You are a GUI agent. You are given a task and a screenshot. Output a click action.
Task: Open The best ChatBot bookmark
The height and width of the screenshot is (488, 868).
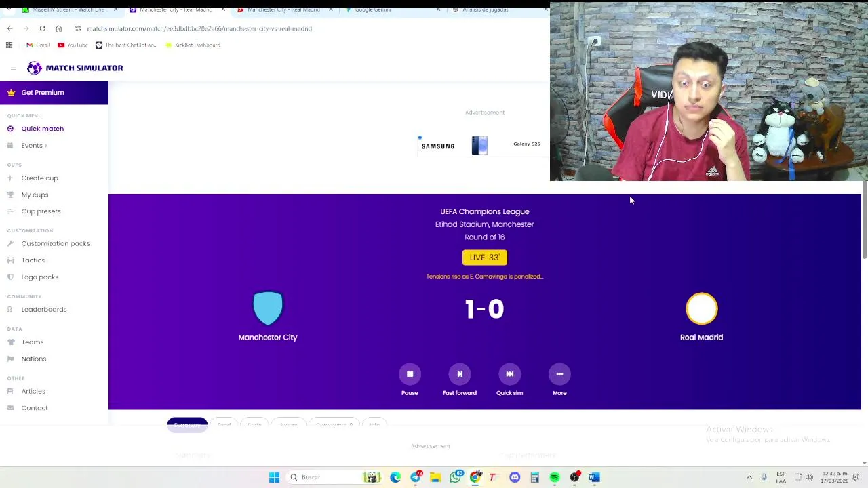[x=126, y=45]
